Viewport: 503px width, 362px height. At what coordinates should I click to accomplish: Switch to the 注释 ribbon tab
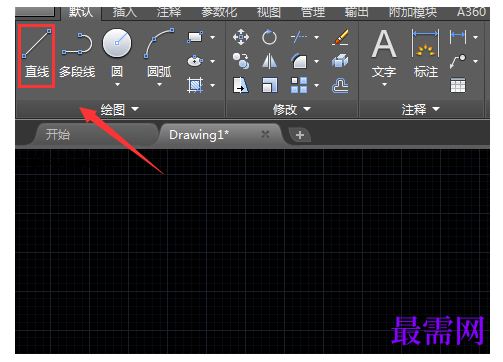click(x=169, y=13)
